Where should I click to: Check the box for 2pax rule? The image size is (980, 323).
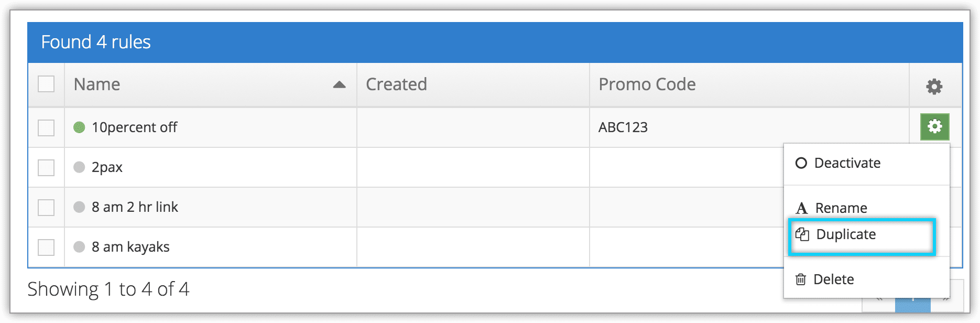[46, 167]
